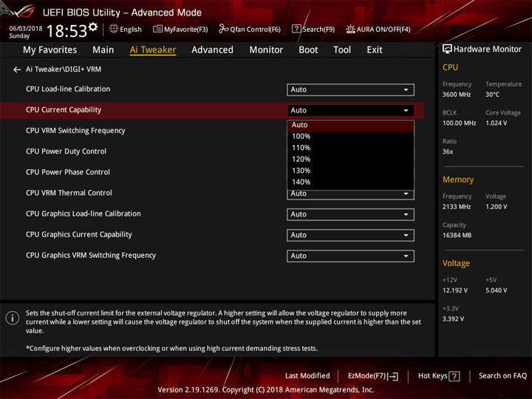
Task: Click the 3.392 V reading
Action: (x=453, y=319)
